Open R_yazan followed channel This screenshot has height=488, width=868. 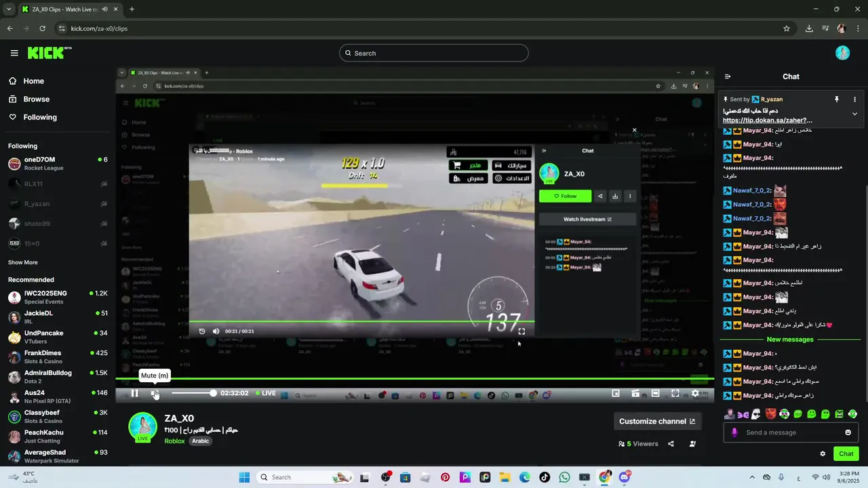pos(58,203)
